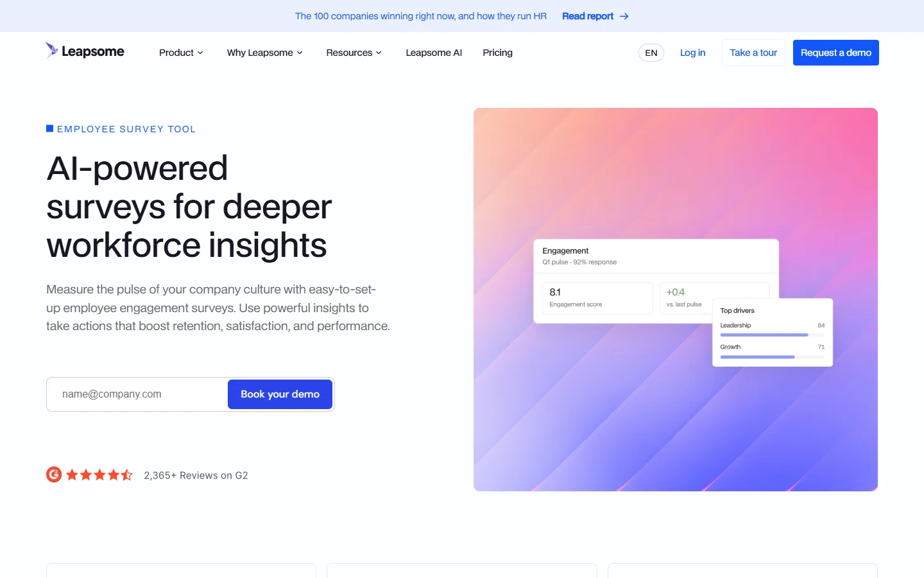Click the Leadership progress bar
The width and height of the screenshot is (924, 578).
(773, 335)
